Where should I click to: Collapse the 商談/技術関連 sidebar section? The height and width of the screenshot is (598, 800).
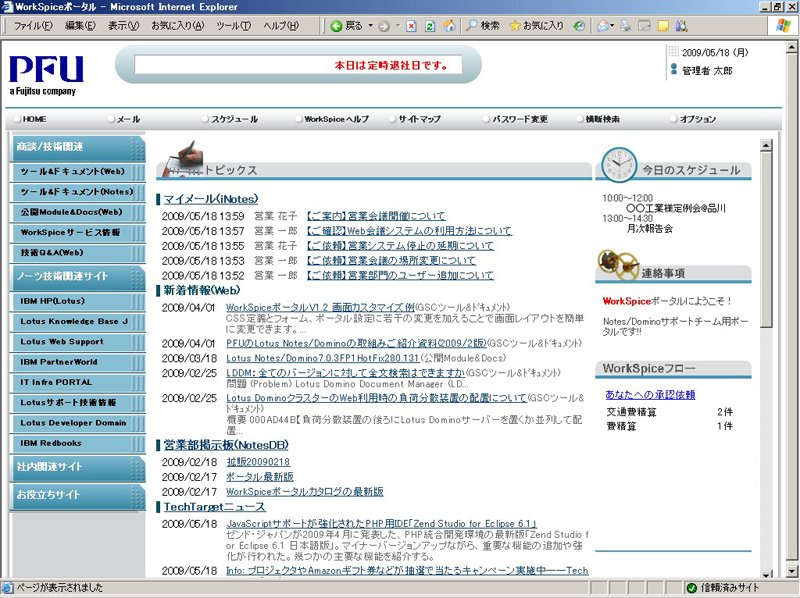(78, 148)
